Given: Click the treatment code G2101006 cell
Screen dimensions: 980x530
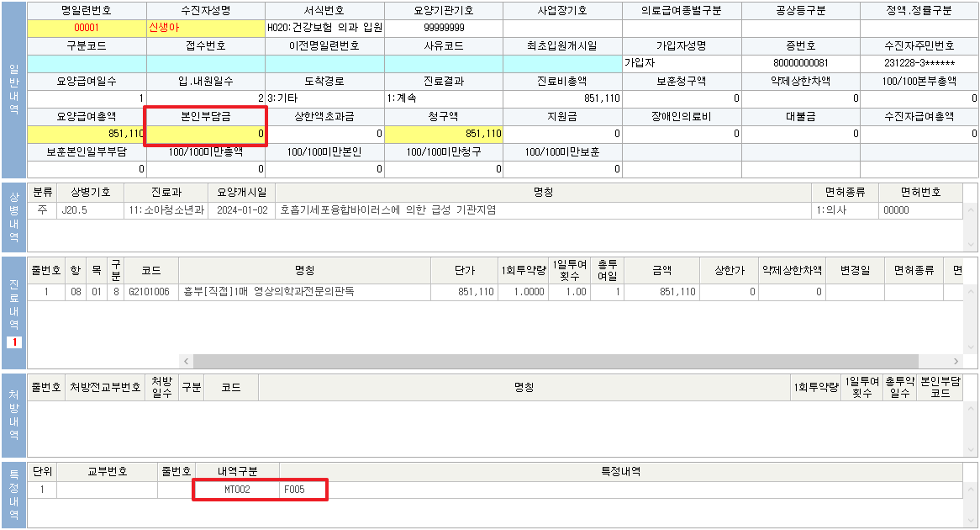Looking at the screenshot, I should [151, 292].
